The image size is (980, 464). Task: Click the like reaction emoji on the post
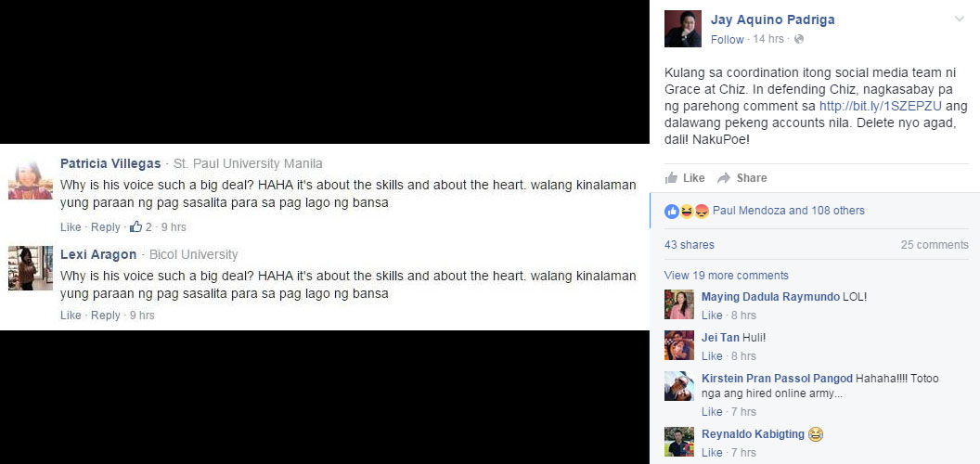click(x=671, y=212)
